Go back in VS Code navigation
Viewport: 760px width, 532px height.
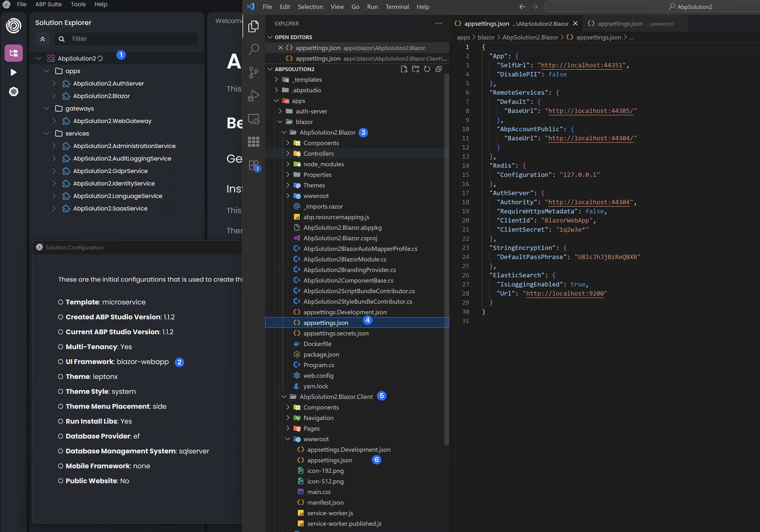coord(522,7)
